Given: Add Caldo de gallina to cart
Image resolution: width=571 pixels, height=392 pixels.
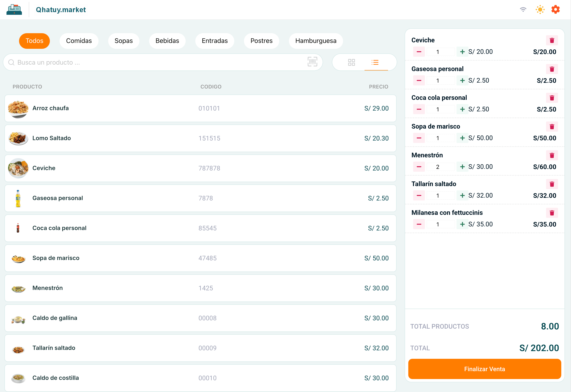Looking at the screenshot, I should tap(200, 318).
